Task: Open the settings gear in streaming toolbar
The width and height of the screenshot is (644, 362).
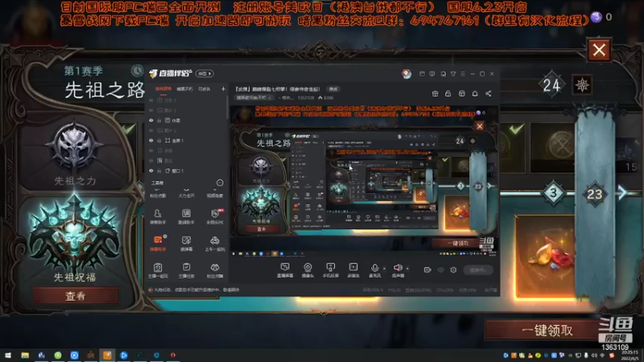Action: pos(453,270)
